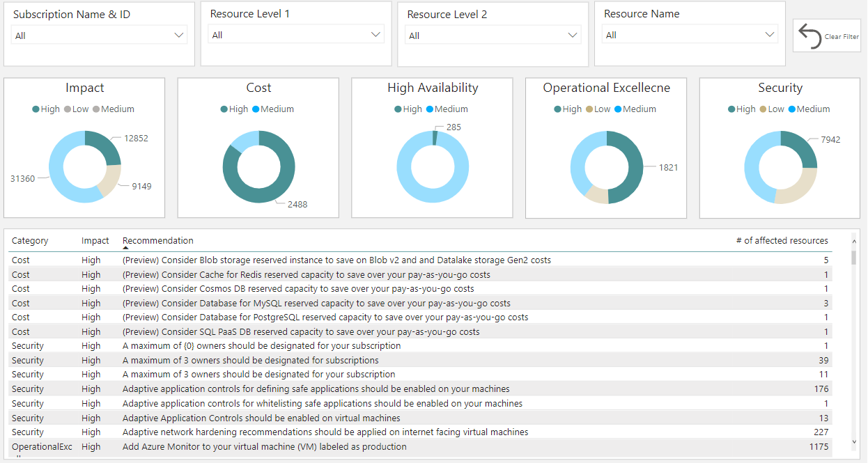The height and width of the screenshot is (463, 868).
Task: Click High legend marker in Impact chart
Action: [x=36, y=109]
